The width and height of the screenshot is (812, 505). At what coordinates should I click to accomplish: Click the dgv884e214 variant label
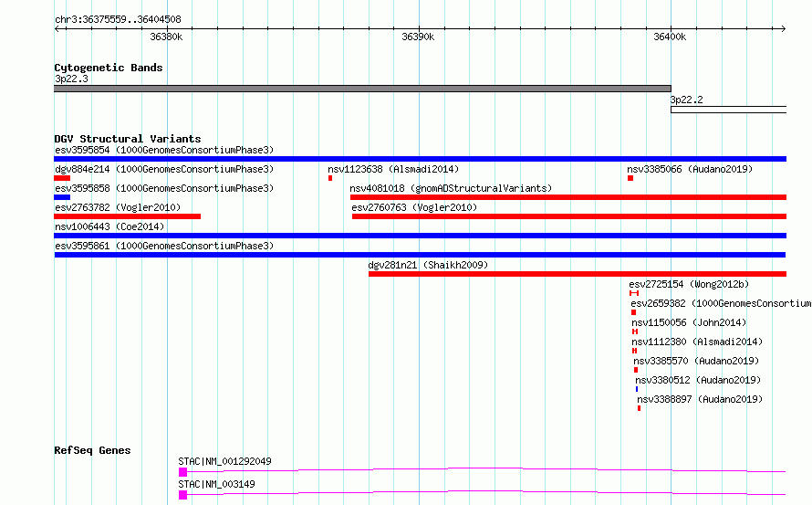(164, 169)
